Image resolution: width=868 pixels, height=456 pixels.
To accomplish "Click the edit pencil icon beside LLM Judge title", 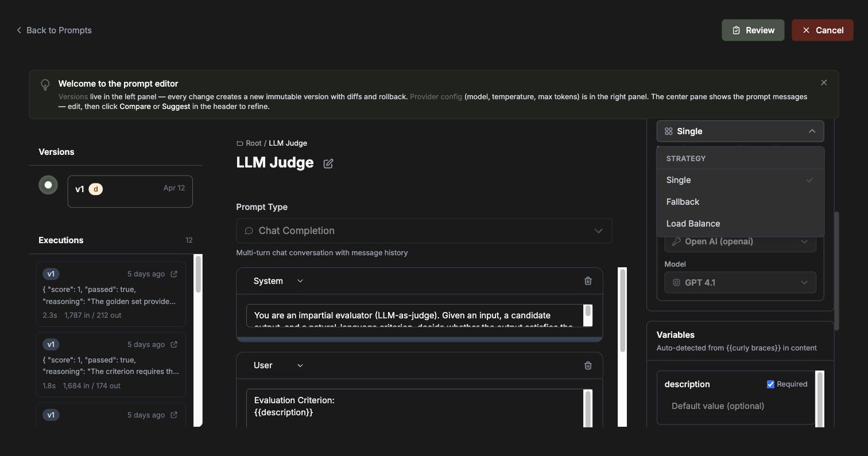I will (x=328, y=163).
